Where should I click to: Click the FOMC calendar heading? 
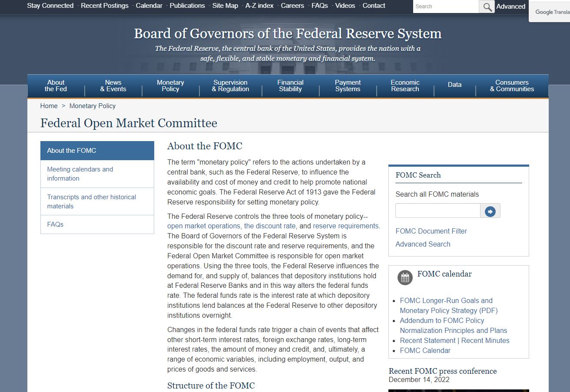pos(444,274)
